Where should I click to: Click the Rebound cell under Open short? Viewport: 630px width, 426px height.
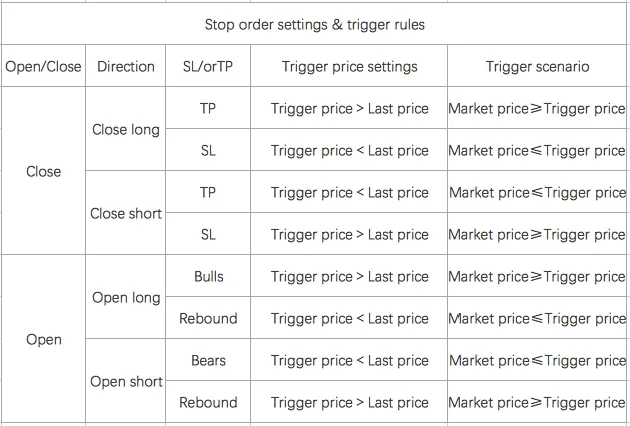coord(208,403)
